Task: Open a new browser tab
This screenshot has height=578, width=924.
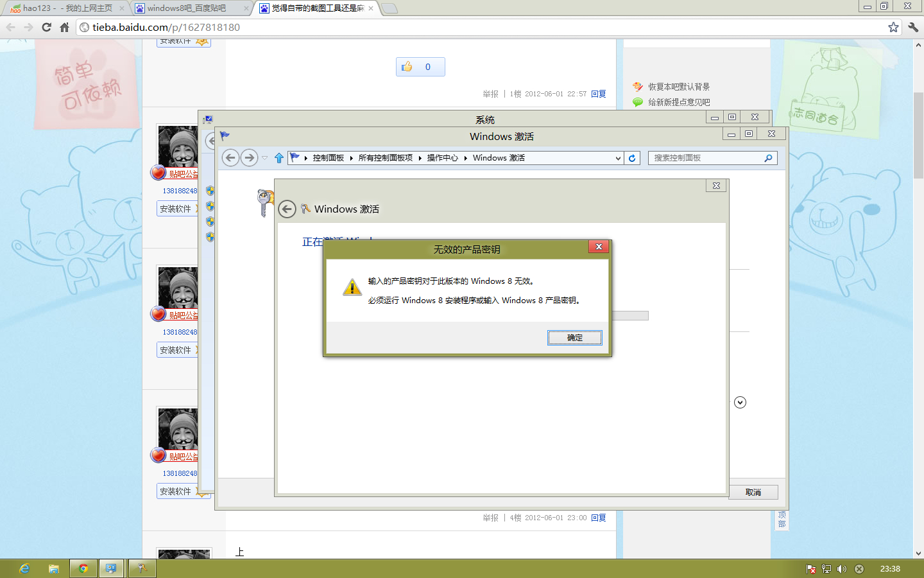Action: coord(389,8)
